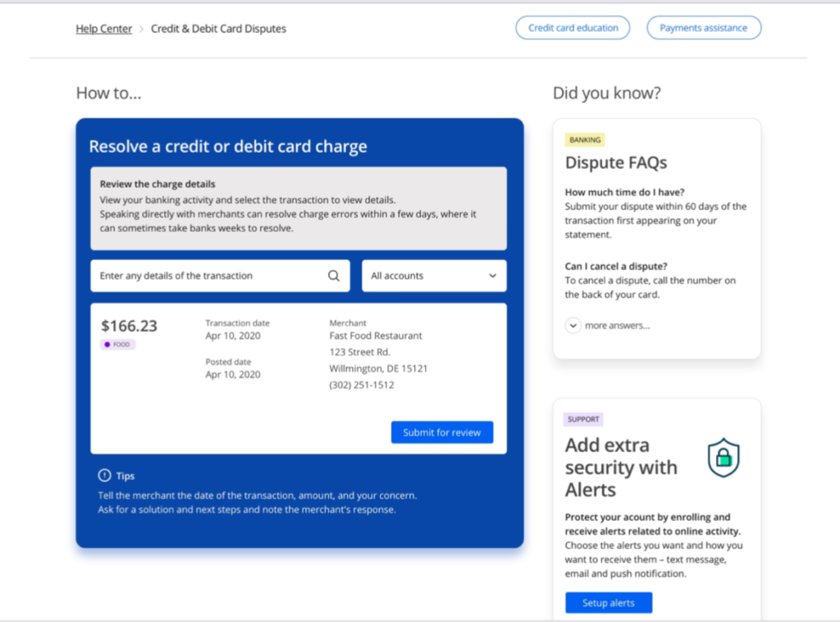Focus the transaction details search field
This screenshot has width=840, height=622.
coord(209,276)
